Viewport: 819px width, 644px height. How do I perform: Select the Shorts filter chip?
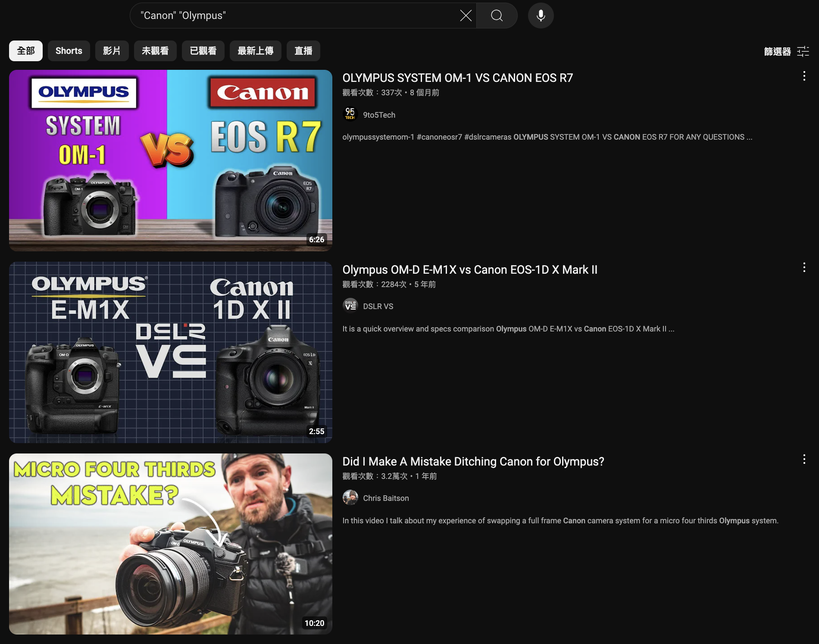69,51
